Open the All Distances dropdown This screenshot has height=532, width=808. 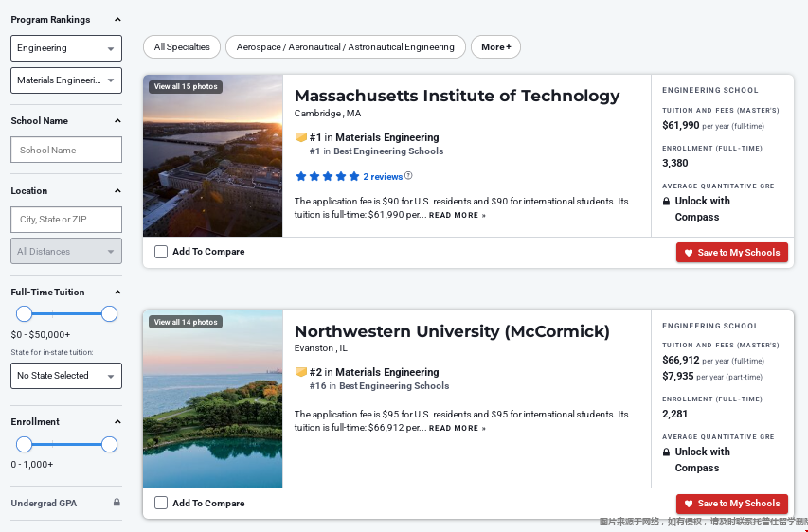point(66,251)
